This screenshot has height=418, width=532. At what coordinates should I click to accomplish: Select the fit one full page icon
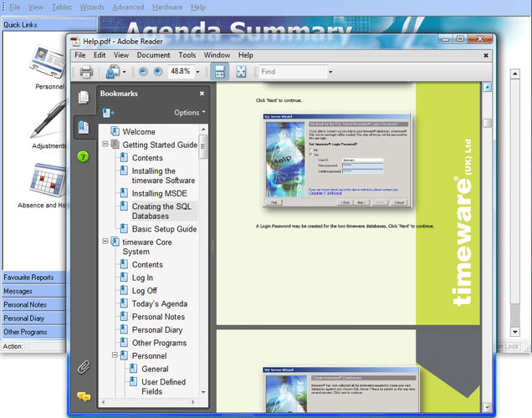pos(241,72)
